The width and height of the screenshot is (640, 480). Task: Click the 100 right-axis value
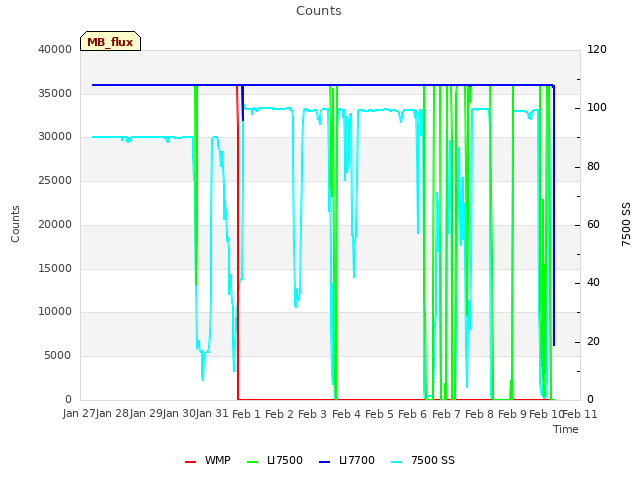pyautogui.click(x=597, y=107)
